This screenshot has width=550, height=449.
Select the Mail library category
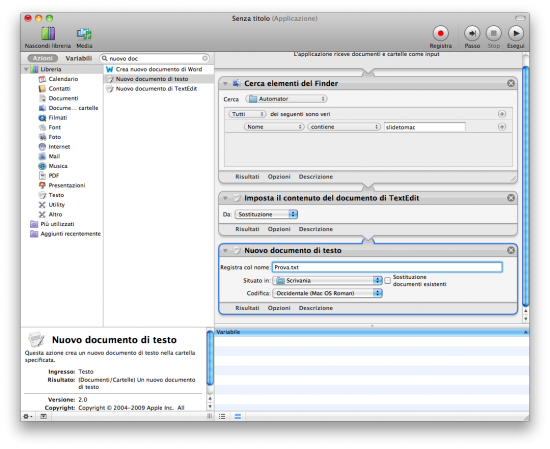click(54, 156)
